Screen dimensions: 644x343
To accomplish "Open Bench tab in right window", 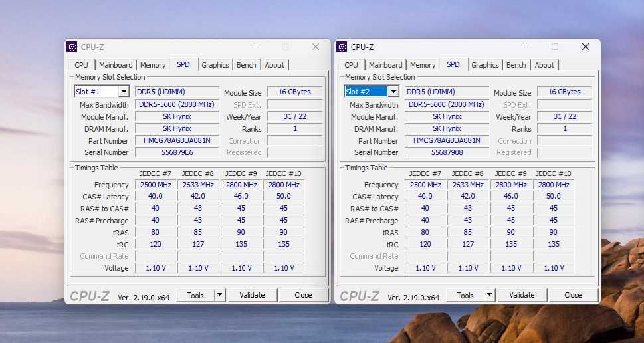I will [x=516, y=65].
